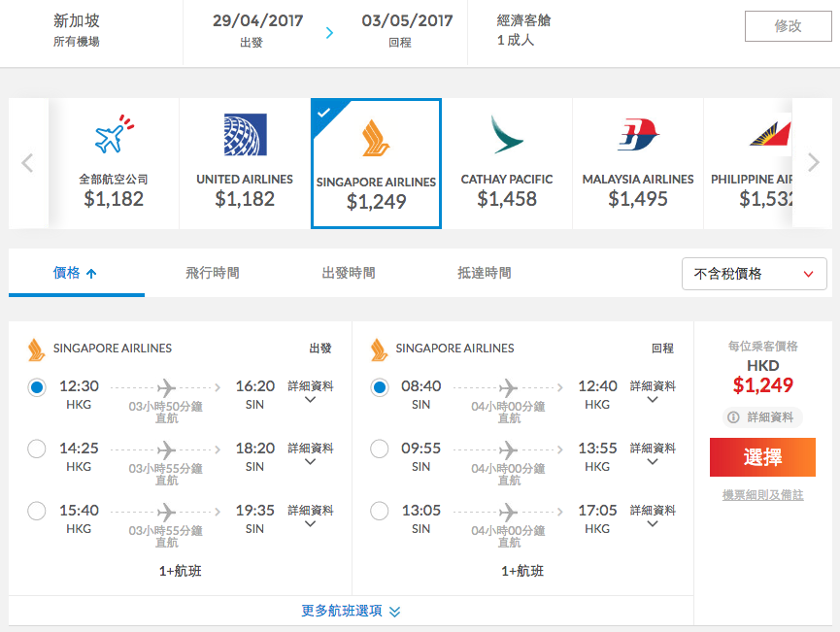Click plane icon on the 08:40 SIN flight
840x632 pixels.
508,387
